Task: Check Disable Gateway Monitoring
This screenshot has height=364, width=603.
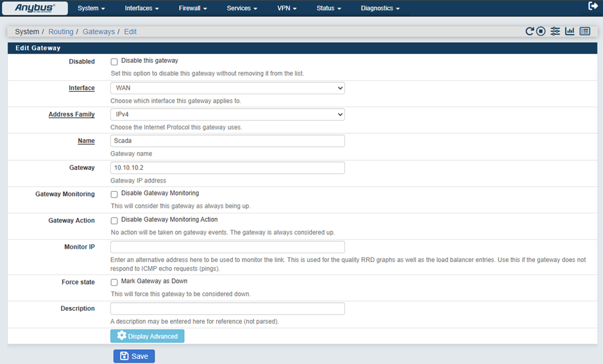Action: [114, 194]
